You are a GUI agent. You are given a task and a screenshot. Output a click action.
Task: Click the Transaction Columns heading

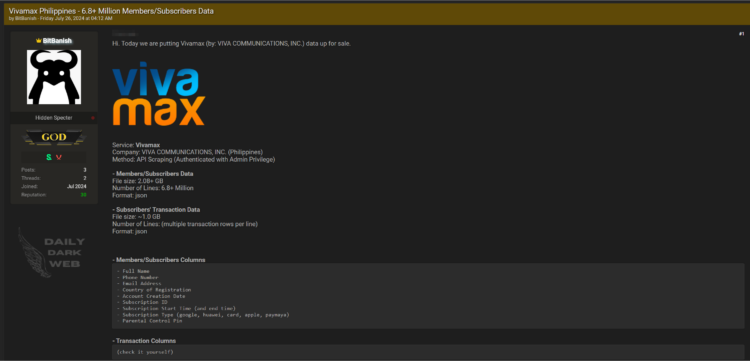coord(144,341)
